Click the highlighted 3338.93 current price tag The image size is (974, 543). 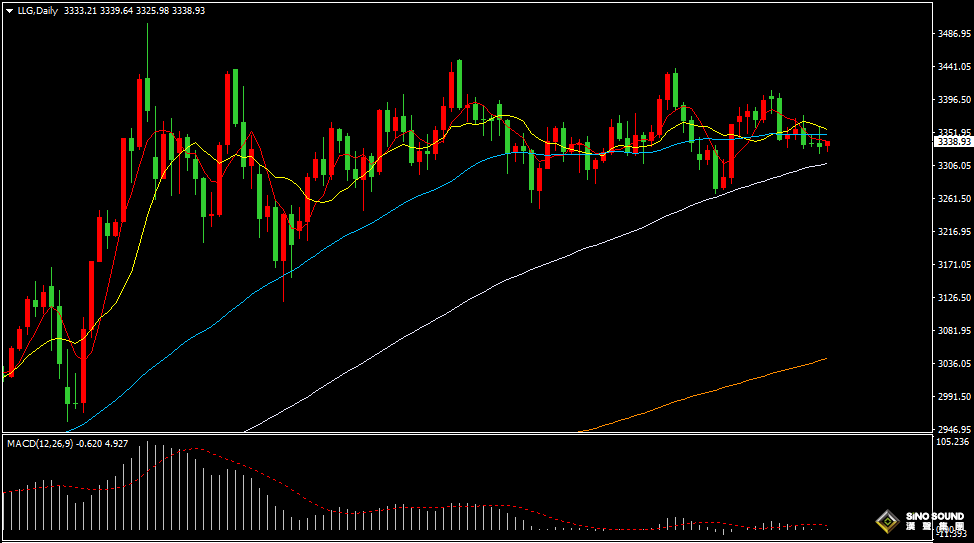click(954, 142)
